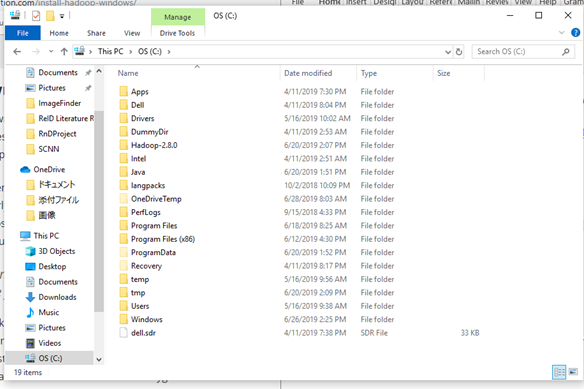
Task: Select the Program Files (x86) folder icon
Action: 124,239
